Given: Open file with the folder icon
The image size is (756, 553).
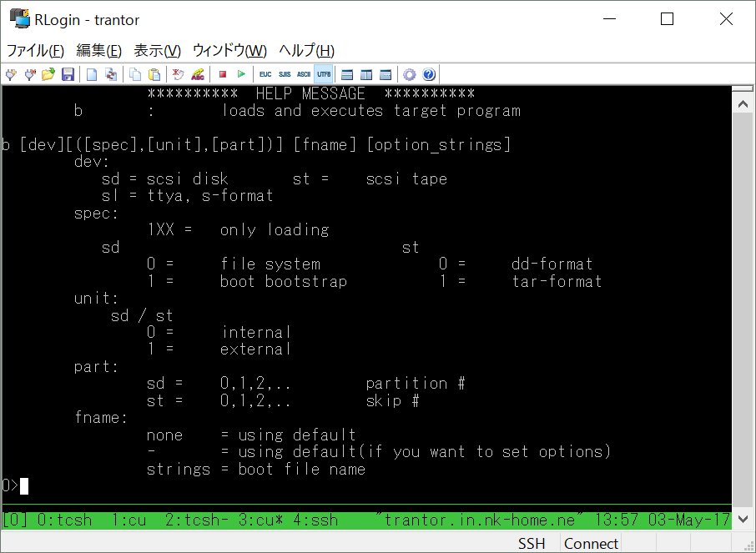Looking at the screenshot, I should 48,74.
